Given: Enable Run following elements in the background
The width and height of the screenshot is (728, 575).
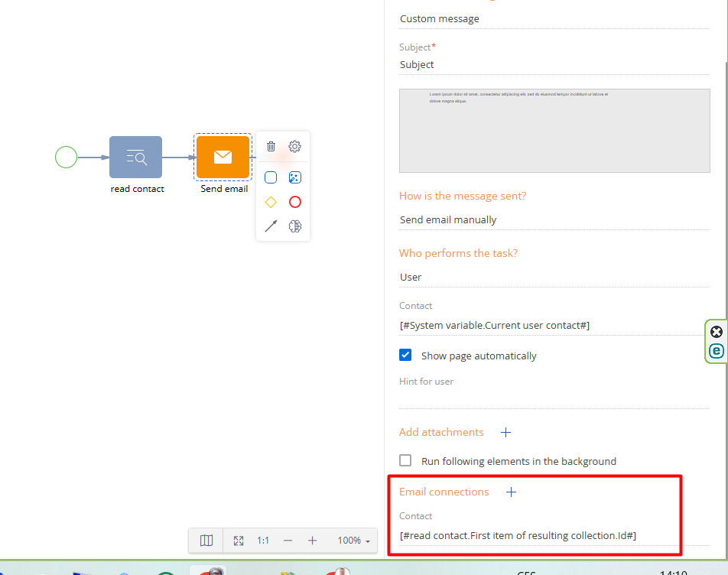Looking at the screenshot, I should 406,461.
